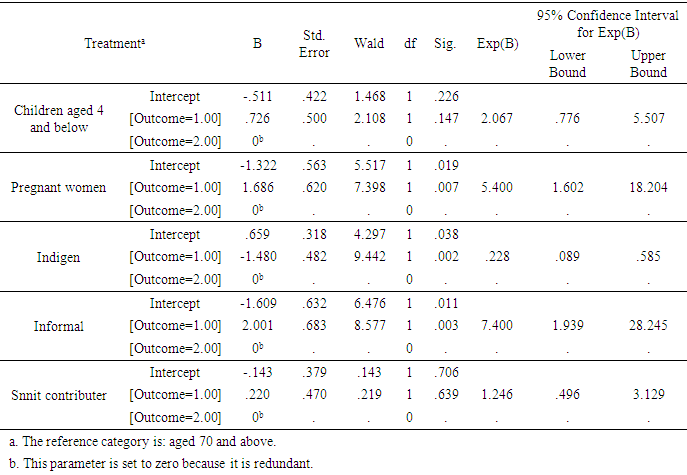Select the Wald column header
The height and width of the screenshot is (475, 687).
369,44
